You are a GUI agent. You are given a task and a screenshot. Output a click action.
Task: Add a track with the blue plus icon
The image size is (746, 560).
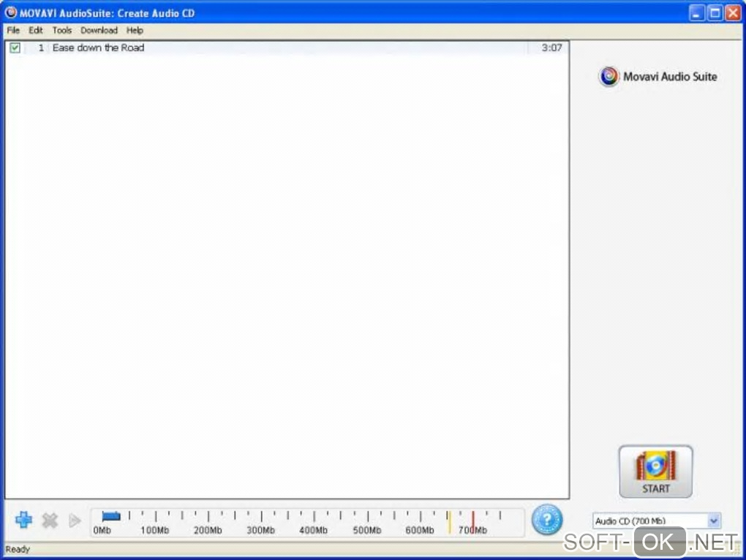(24, 520)
